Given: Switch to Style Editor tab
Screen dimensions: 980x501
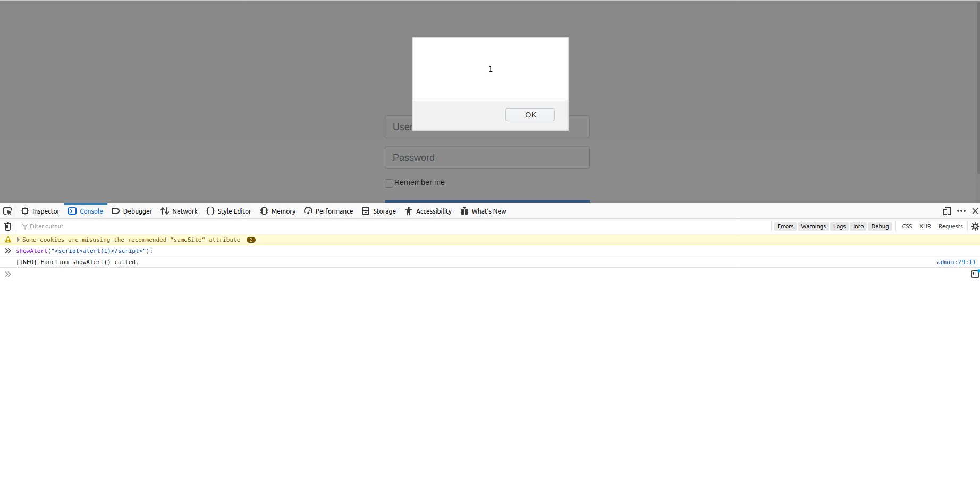Looking at the screenshot, I should pyautogui.click(x=229, y=211).
